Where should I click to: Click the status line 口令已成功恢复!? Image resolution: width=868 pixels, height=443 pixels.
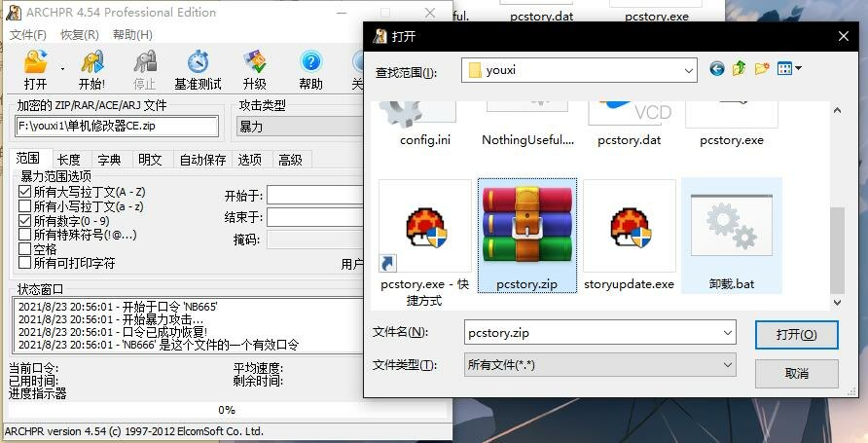113,332
